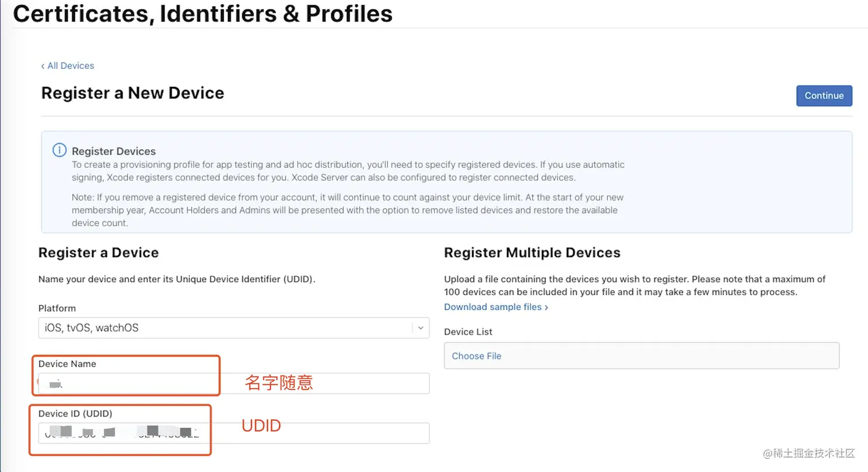This screenshot has height=472, width=868.
Task: Click the arrow after Download sample files
Action: pyautogui.click(x=547, y=308)
